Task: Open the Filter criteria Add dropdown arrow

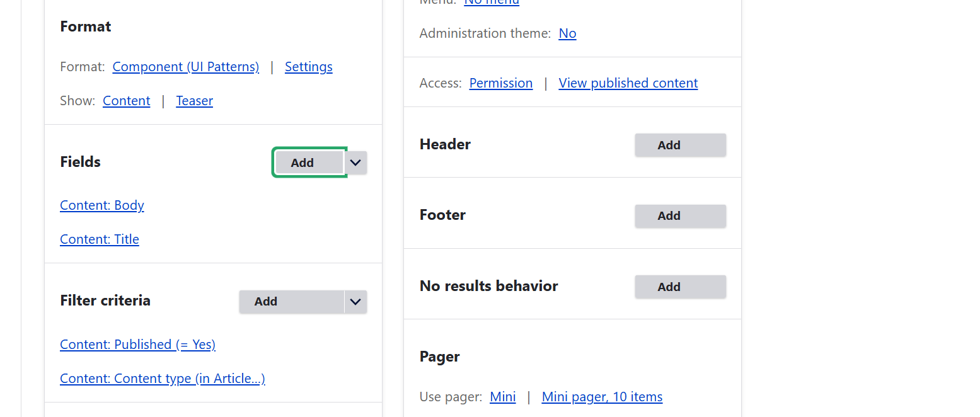Action: 355,301
